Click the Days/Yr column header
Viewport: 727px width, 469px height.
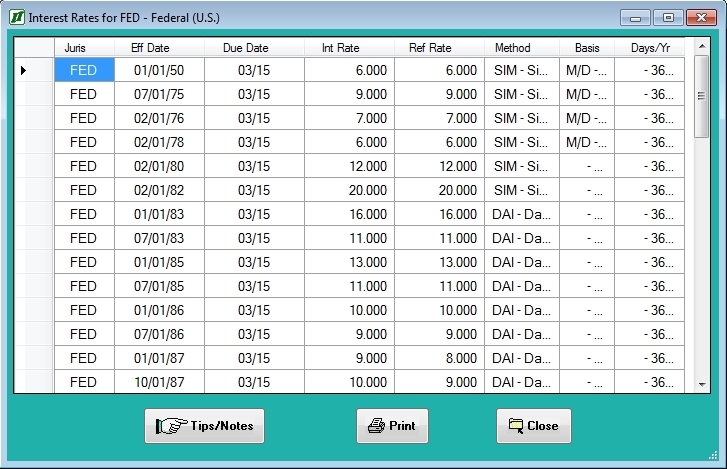pos(650,48)
